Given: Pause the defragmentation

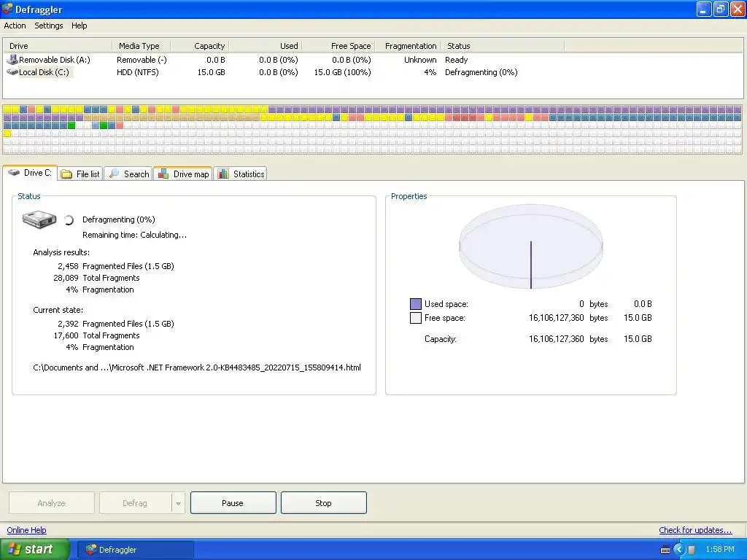Looking at the screenshot, I should pos(233,503).
